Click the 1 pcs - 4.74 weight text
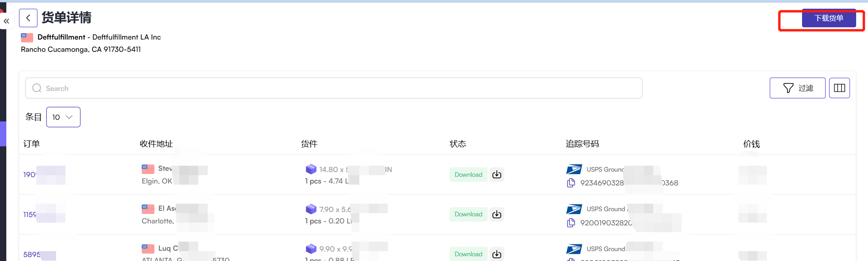This screenshot has height=261, width=868. click(x=327, y=181)
